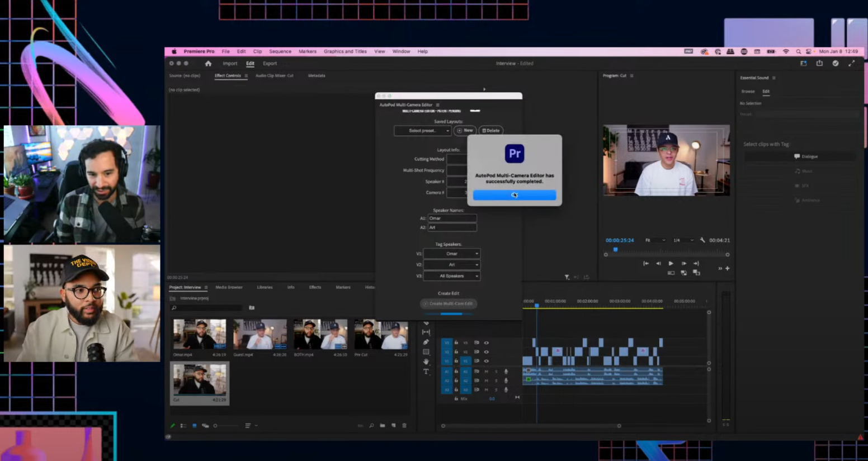868x461 pixels.
Task: Select the Type tool
Action: pyautogui.click(x=426, y=372)
